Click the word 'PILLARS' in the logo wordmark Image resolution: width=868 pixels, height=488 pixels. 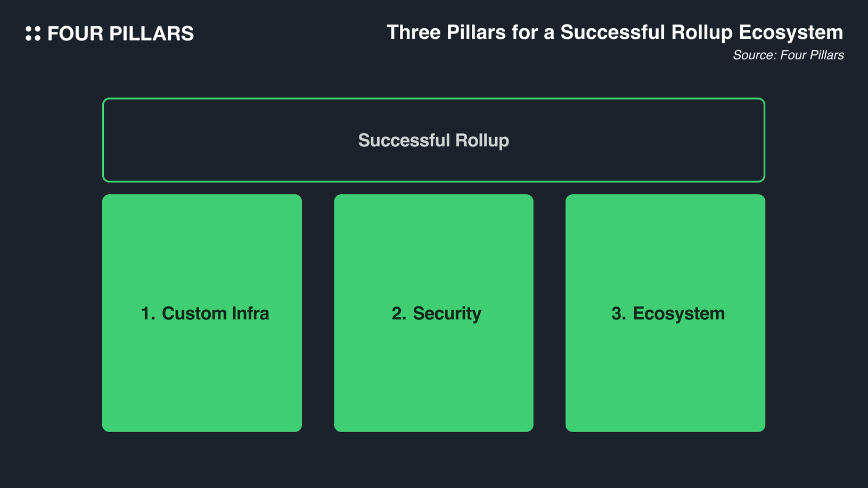point(151,34)
